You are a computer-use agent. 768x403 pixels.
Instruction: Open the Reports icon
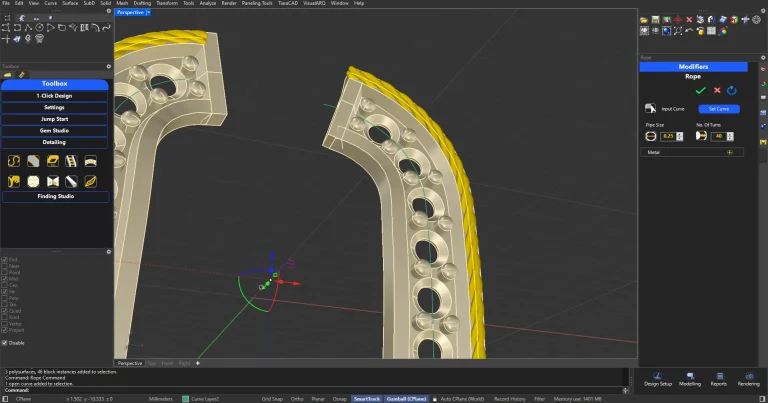[x=718, y=376]
